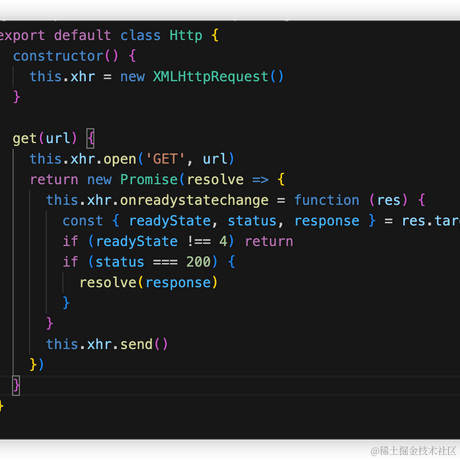Click the export keyword
Viewport: 460px width, 460px height.
click(22, 36)
